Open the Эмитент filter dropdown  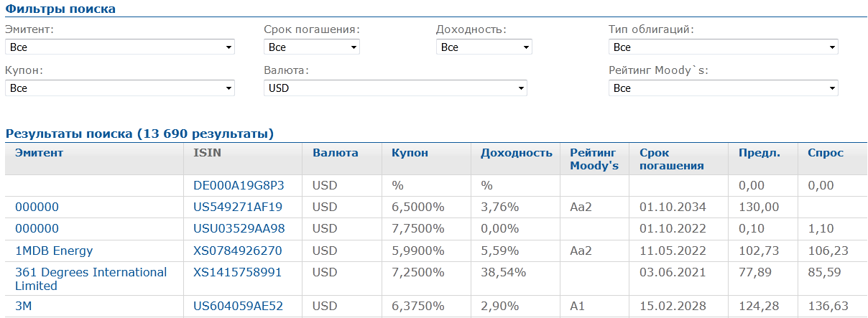click(119, 47)
